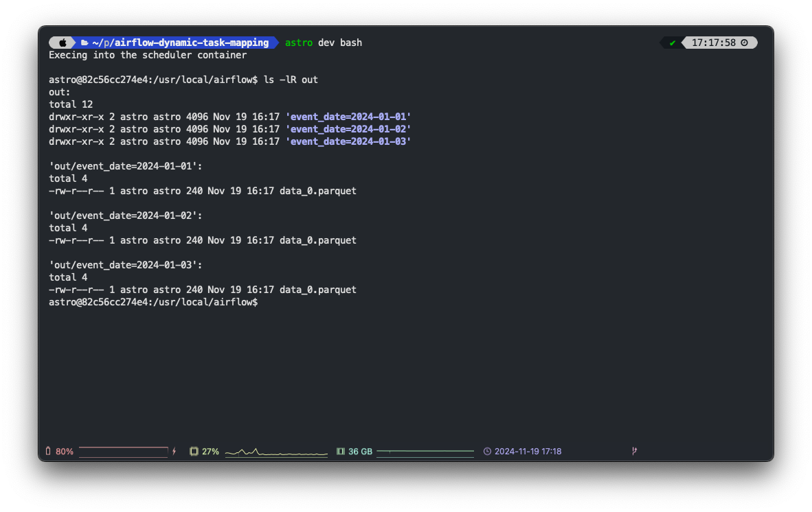Open the event_date=2024-01-02 directory link
Screen dimensions: 812x512
point(348,129)
